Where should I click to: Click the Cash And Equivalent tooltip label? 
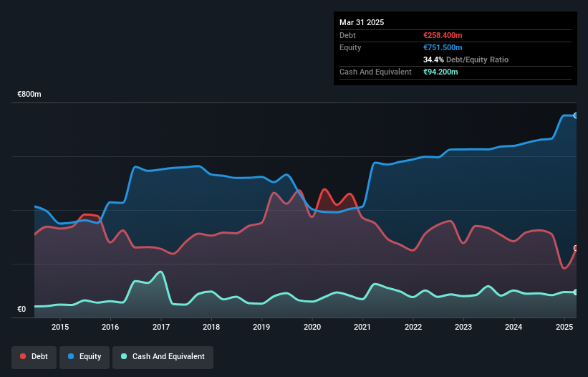pyautogui.click(x=375, y=72)
